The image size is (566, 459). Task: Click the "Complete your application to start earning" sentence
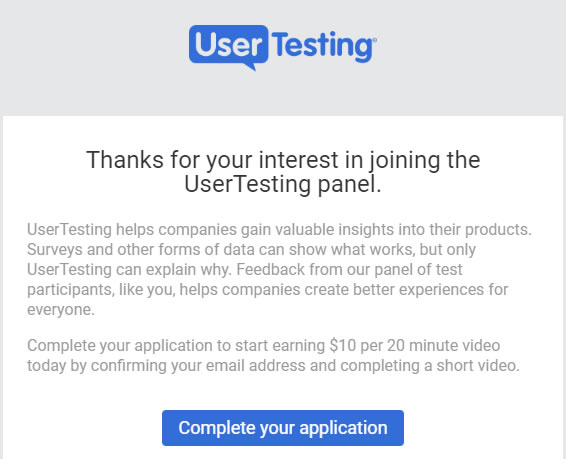pos(176,346)
